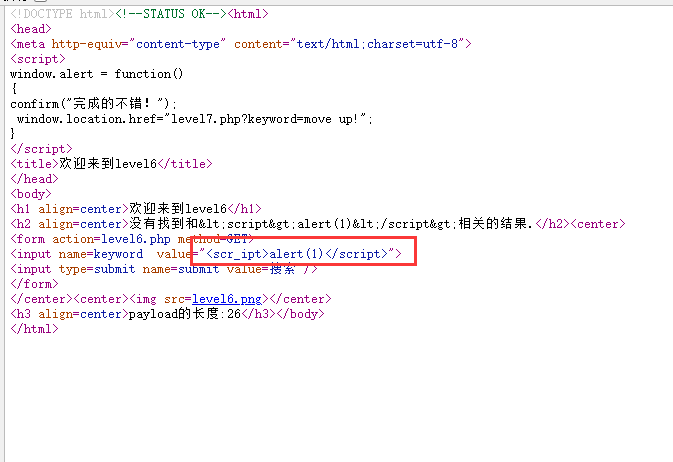Screen dimensions: 673x462
Task: Click the h1 align=center 欢迎来到level6 line
Action: pos(136,209)
